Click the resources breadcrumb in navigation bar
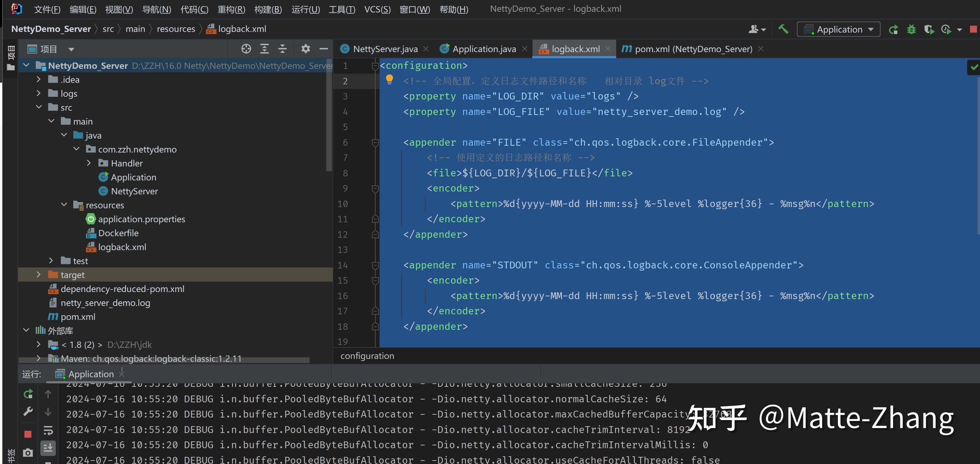This screenshot has width=980, height=464. tap(176, 29)
